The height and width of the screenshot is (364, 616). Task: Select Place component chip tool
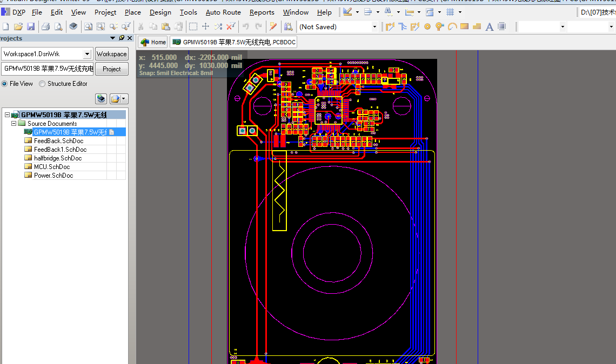click(x=501, y=26)
